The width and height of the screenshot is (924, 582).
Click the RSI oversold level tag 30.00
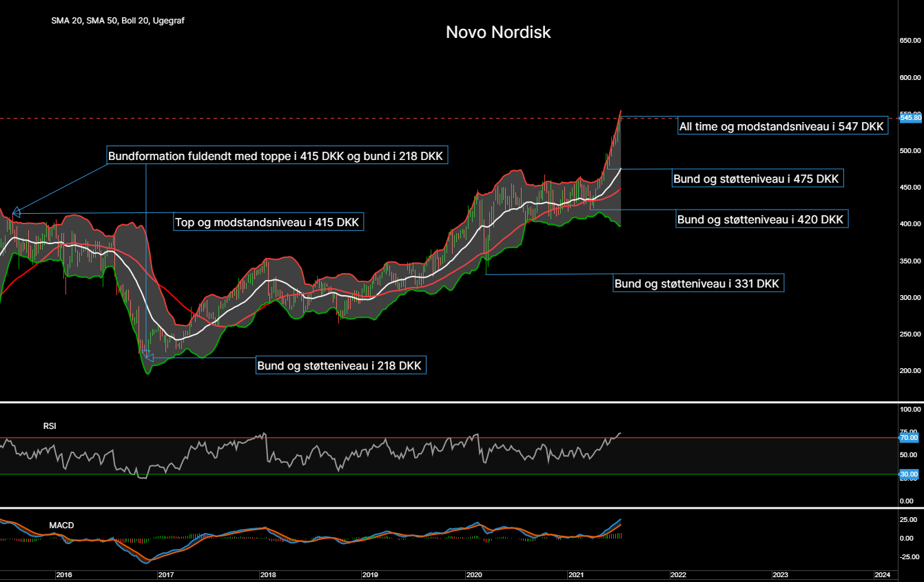(x=910, y=474)
